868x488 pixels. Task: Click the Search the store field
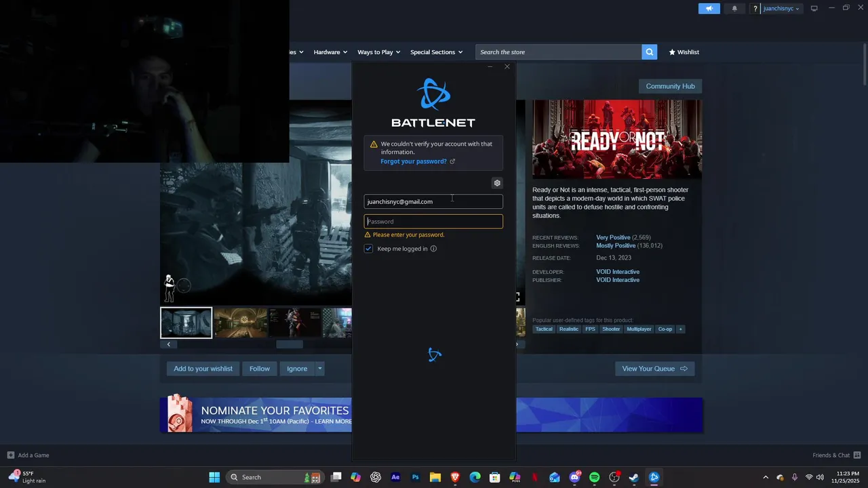click(559, 52)
